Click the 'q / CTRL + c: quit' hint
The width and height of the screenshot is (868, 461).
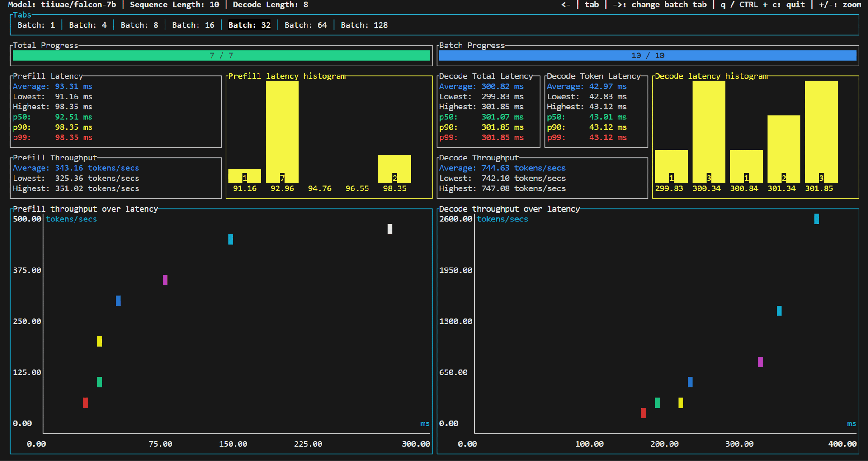click(x=763, y=5)
